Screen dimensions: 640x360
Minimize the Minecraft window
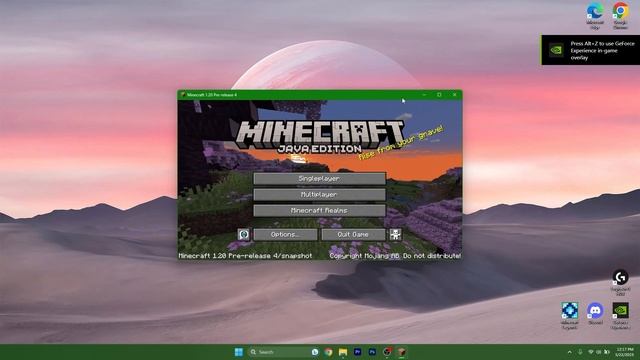point(424,95)
